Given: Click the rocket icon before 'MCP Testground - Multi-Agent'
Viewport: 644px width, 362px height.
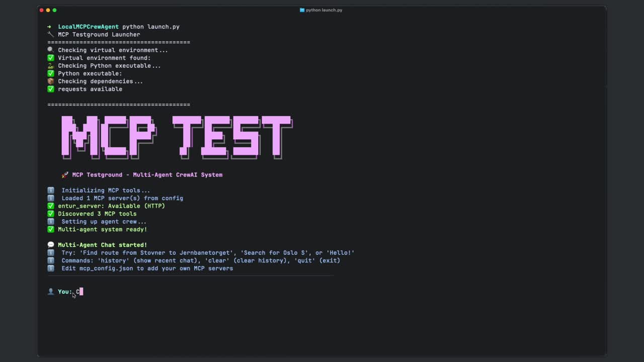Looking at the screenshot, I should [65, 175].
